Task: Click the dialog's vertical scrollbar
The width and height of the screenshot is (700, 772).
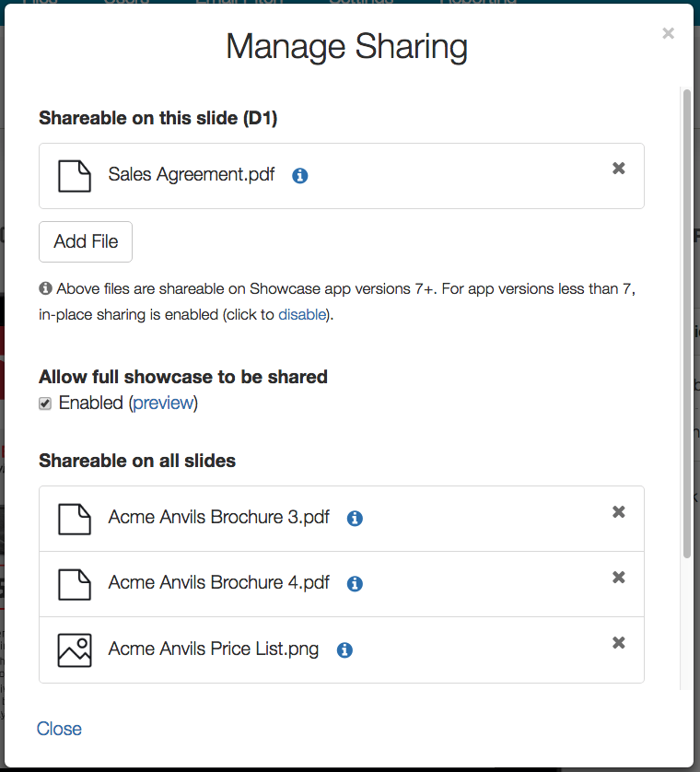Action: [686, 322]
